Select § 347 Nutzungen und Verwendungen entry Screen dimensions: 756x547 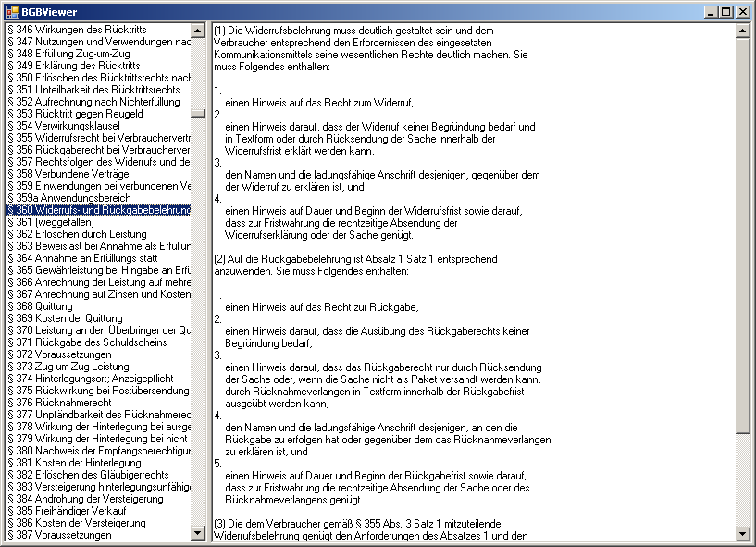(98, 42)
